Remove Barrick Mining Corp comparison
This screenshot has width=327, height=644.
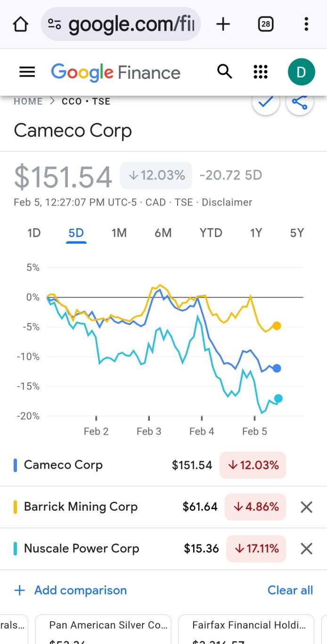[x=307, y=507]
